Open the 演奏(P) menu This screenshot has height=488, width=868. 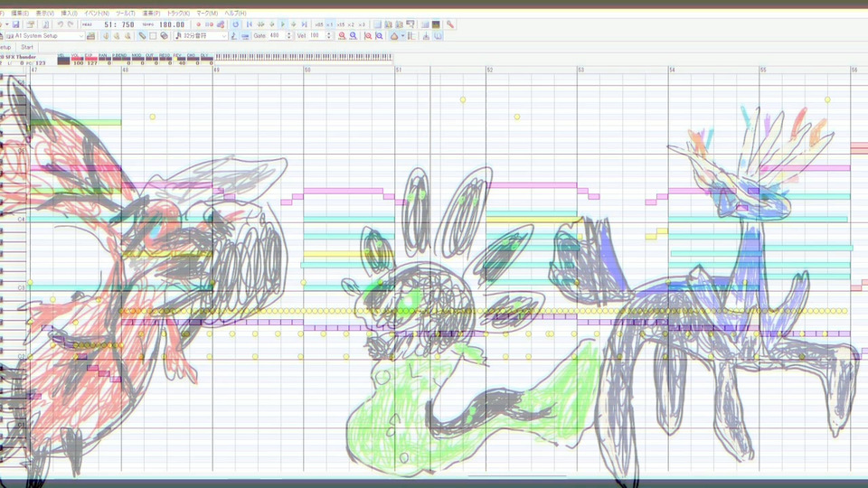click(151, 14)
